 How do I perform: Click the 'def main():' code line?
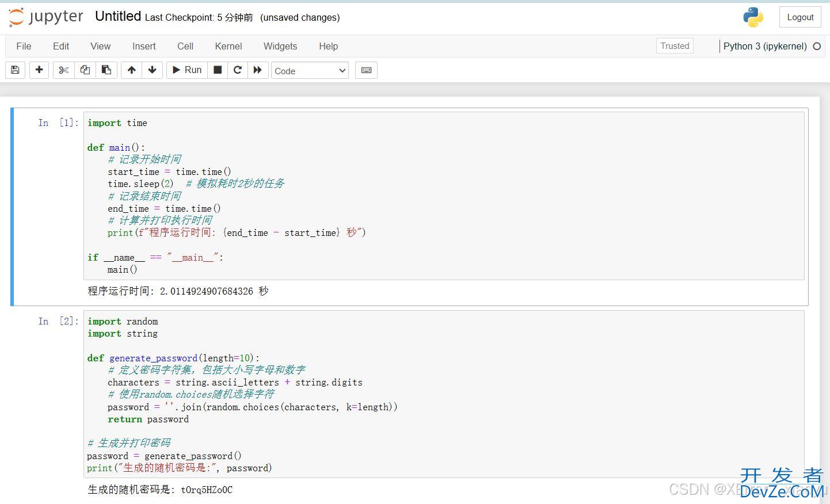[116, 147]
